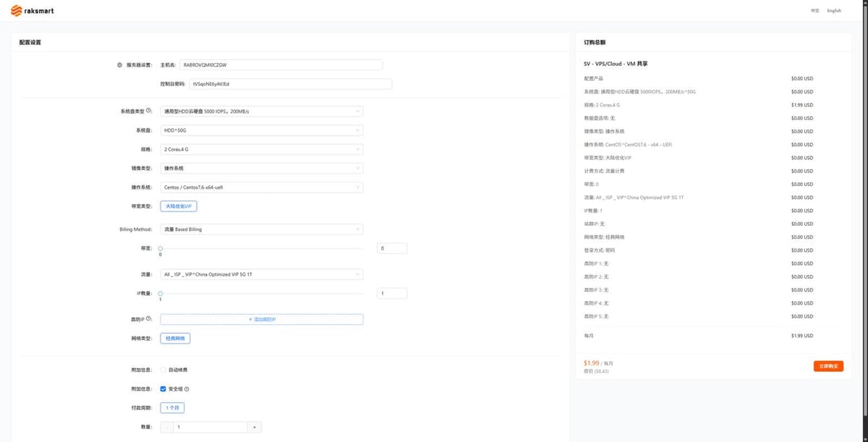Click the IP数量 slider handle
The height and width of the screenshot is (442, 868).
point(161,293)
